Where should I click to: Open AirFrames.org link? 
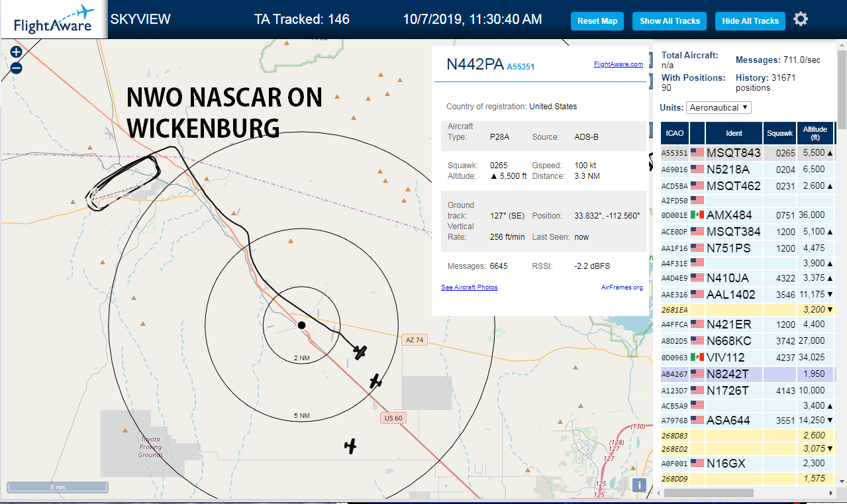pyautogui.click(x=622, y=287)
